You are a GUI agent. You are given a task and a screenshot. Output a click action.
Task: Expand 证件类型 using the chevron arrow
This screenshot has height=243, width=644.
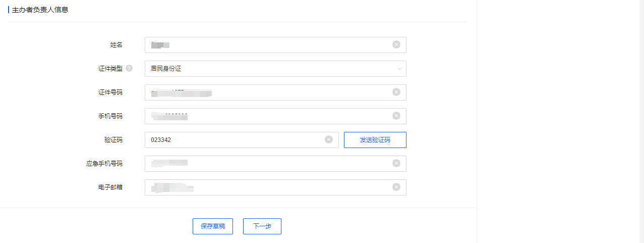399,69
